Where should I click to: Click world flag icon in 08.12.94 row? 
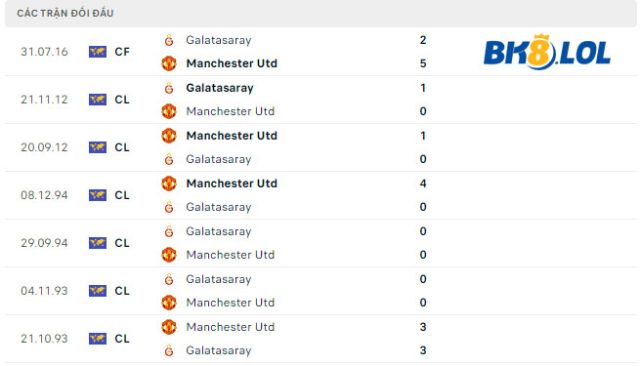pos(98,195)
